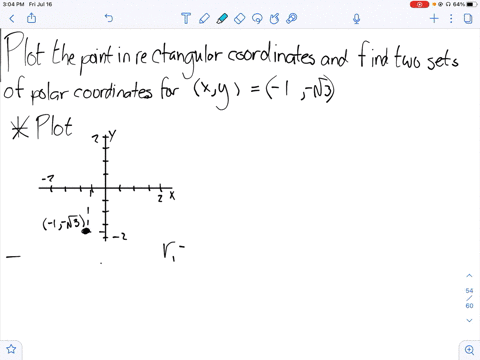Select the Text tool
The image size is (480, 360).
(x=186, y=18)
